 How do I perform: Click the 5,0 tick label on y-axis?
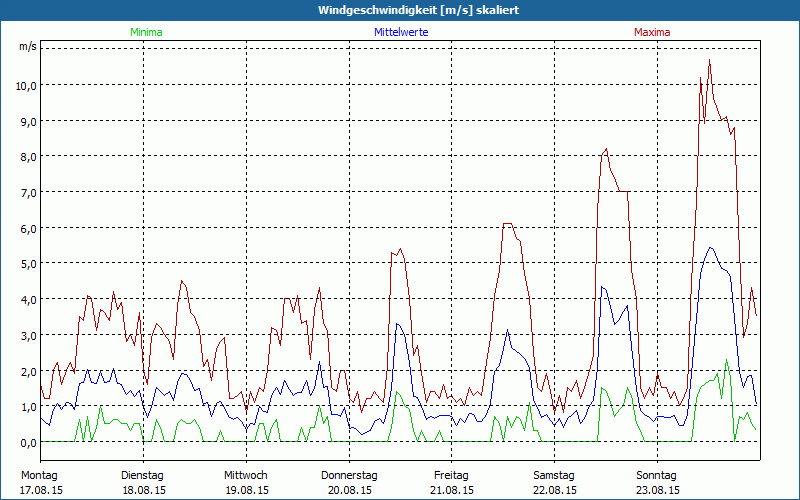[x=26, y=263]
